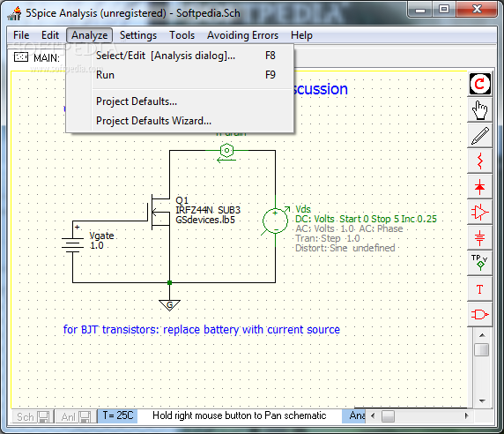Click the DC: Volts Start 0 Stop 5 text

tap(367, 219)
